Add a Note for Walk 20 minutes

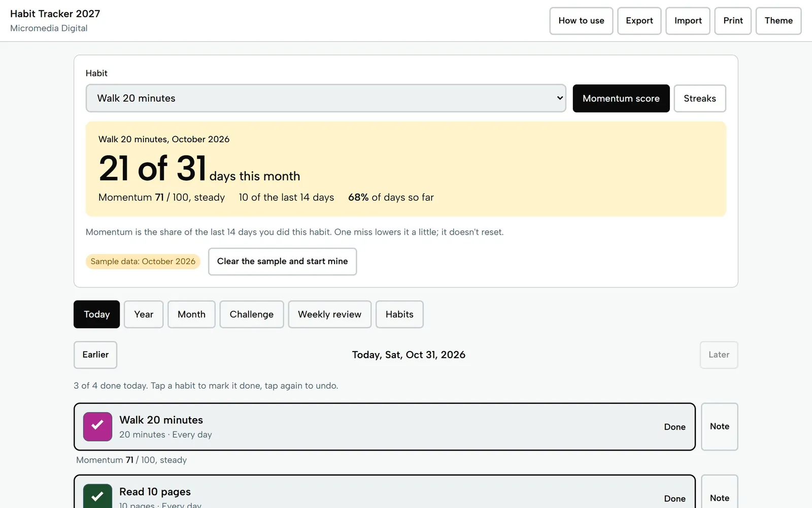click(x=720, y=427)
